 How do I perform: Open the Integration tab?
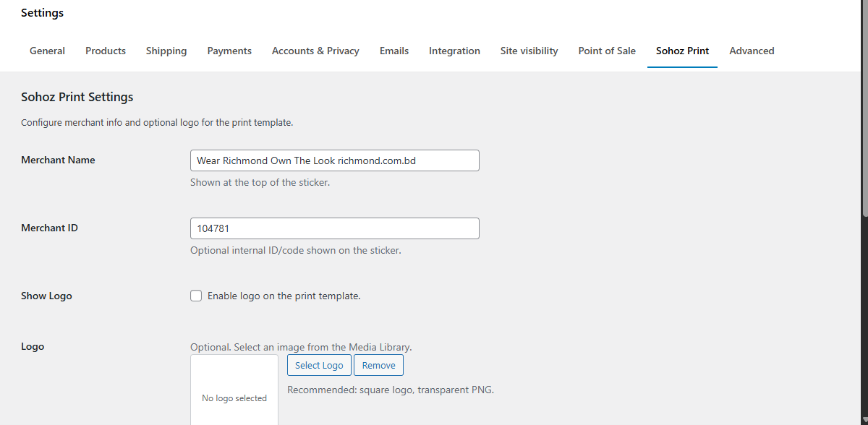pyautogui.click(x=454, y=51)
